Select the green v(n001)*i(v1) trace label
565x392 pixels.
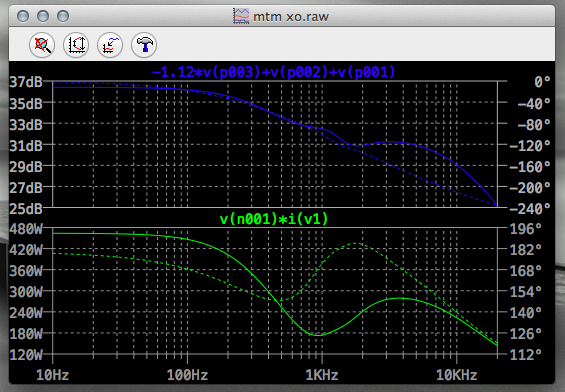coord(274,219)
